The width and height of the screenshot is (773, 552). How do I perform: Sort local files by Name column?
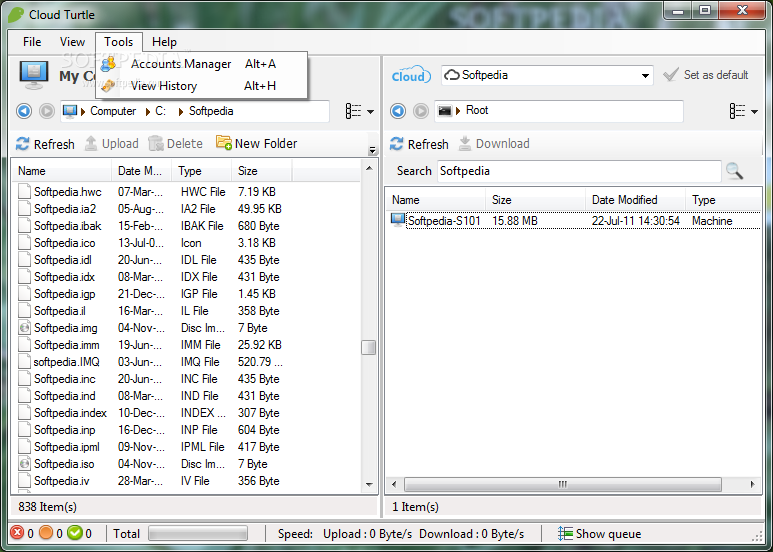(x=62, y=171)
